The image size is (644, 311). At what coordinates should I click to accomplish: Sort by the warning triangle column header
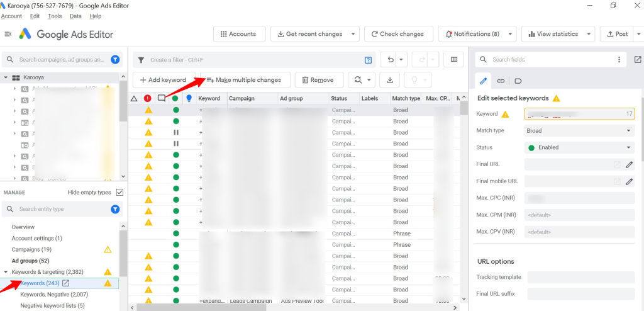click(x=133, y=98)
